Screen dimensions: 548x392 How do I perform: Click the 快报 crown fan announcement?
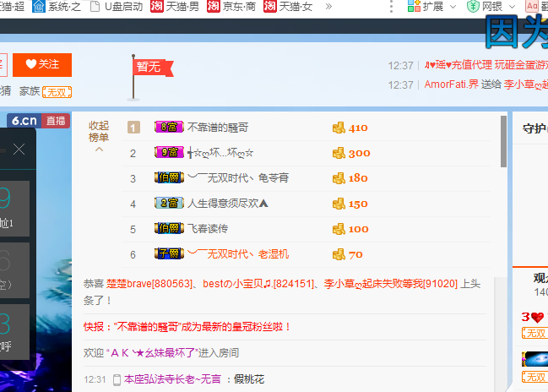(x=187, y=327)
